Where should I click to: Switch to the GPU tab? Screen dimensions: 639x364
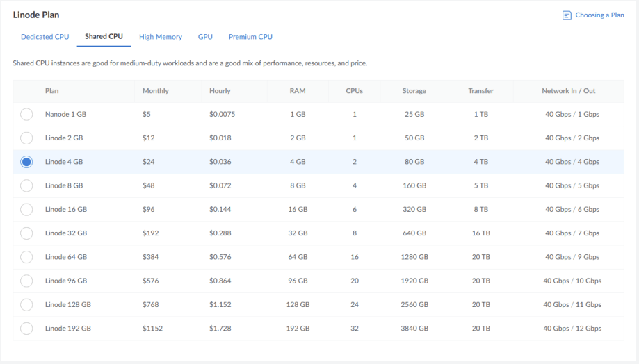click(205, 37)
